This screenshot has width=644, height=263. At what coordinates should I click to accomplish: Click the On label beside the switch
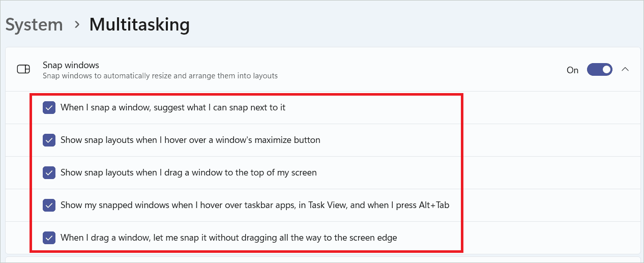coord(572,70)
